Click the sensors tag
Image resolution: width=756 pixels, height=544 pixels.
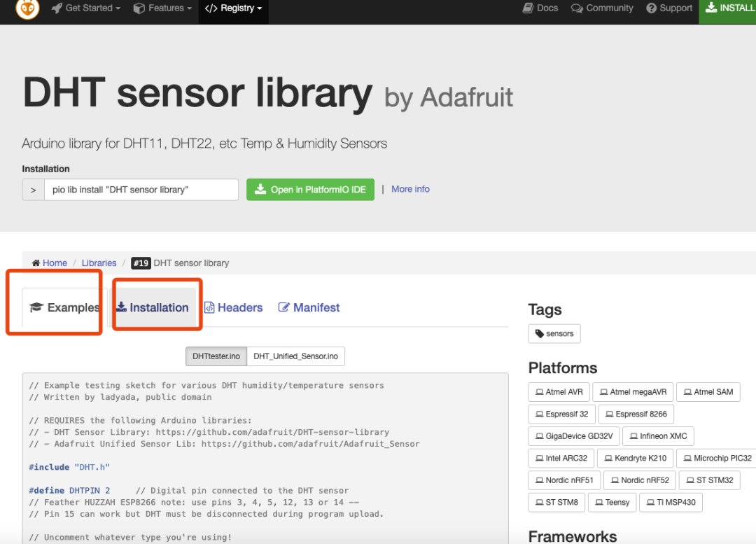tap(554, 334)
